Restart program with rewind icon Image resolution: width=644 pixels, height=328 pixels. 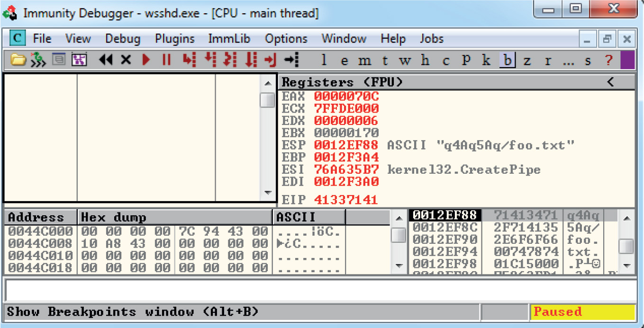coord(106,60)
